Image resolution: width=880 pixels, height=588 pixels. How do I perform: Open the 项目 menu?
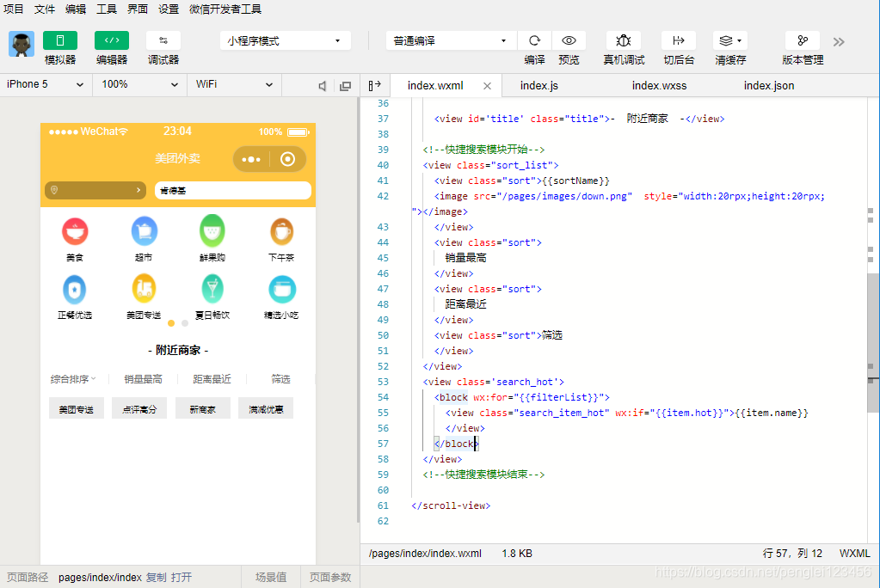coord(14,9)
